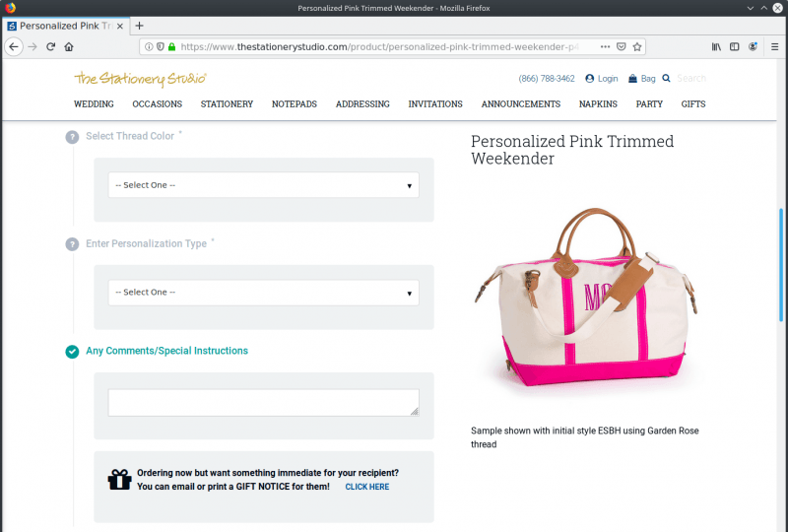Image resolution: width=788 pixels, height=532 pixels.
Task: Reload the page with the refresh icon
Action: coord(51,46)
